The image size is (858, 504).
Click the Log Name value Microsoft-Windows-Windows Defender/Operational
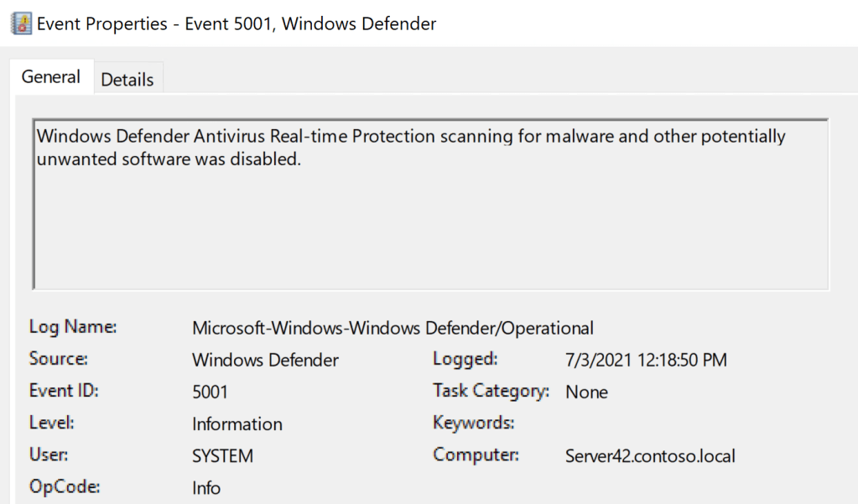393,328
